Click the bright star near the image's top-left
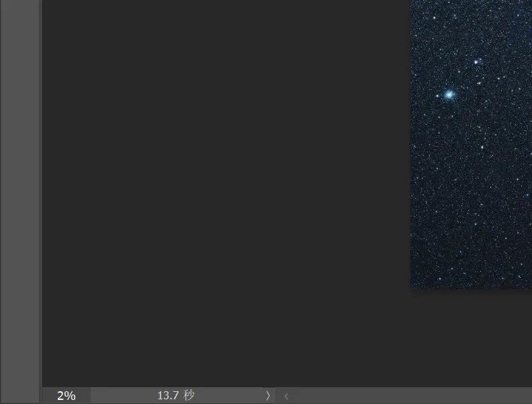532x404 pixels. click(x=434, y=18)
